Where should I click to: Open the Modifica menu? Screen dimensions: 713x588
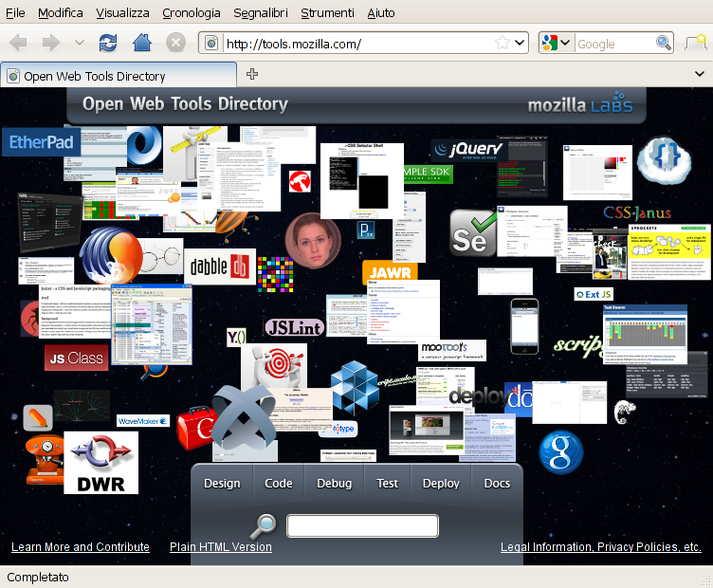click(x=61, y=12)
